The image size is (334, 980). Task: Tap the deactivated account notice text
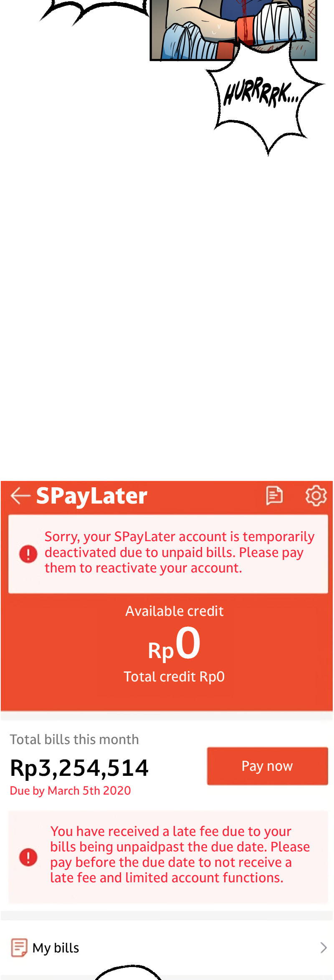(x=180, y=552)
